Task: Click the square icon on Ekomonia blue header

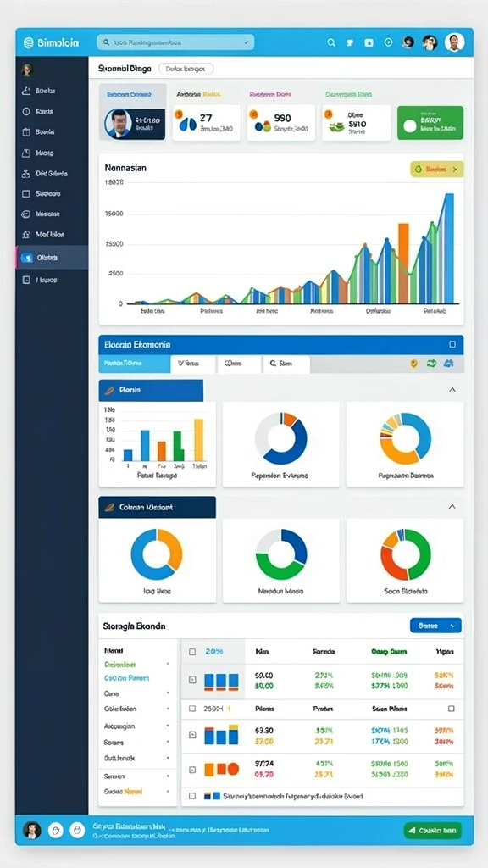Action: 452,344
